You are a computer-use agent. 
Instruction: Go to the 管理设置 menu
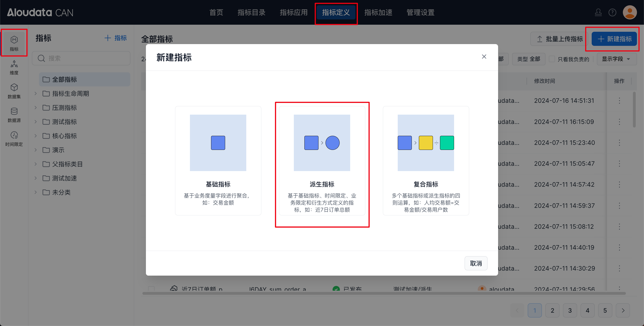click(420, 12)
